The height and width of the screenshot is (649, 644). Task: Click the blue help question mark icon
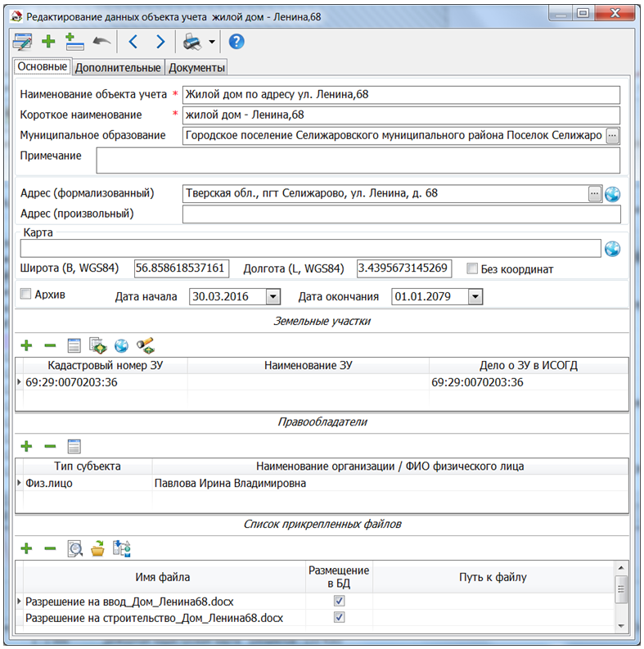[236, 42]
